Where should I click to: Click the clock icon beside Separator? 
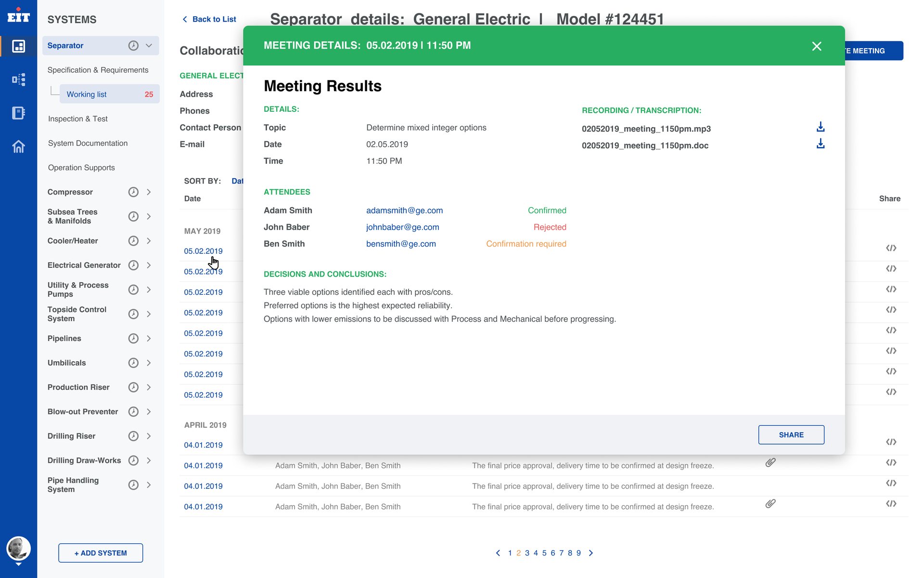point(133,45)
